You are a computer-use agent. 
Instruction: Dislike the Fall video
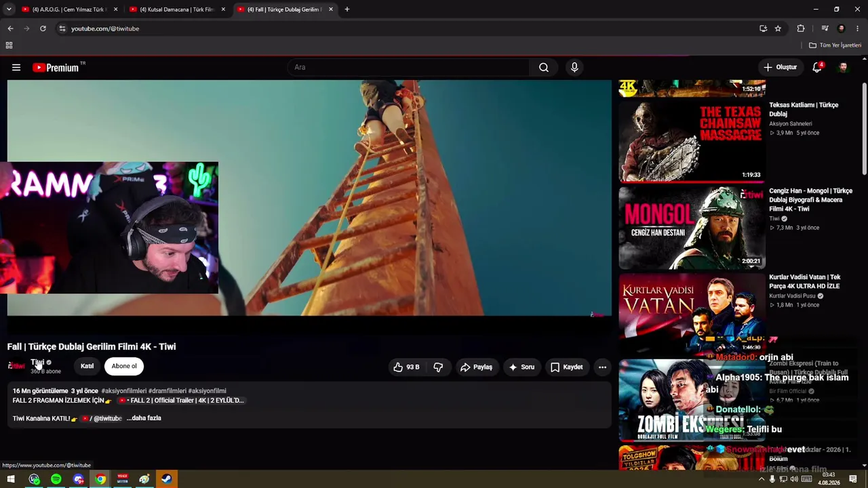click(438, 367)
